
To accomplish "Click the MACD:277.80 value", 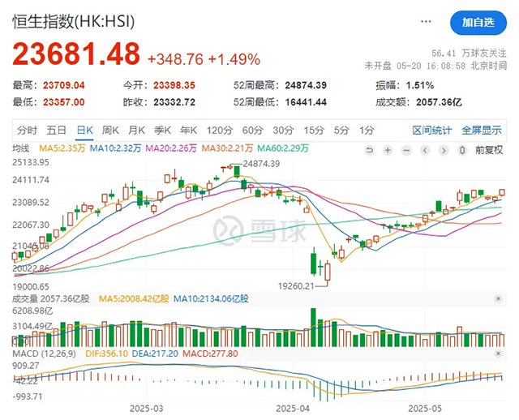I will click(210, 354).
